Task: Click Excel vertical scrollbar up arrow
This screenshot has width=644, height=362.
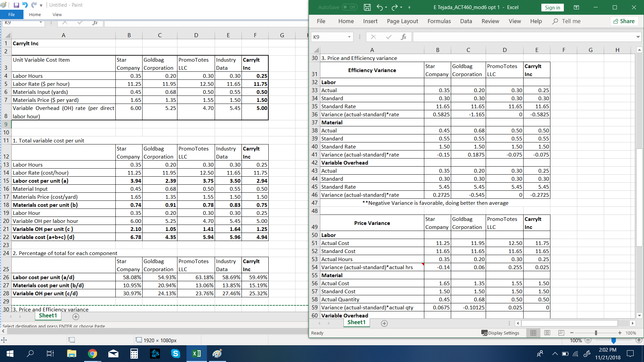Action: point(639,50)
